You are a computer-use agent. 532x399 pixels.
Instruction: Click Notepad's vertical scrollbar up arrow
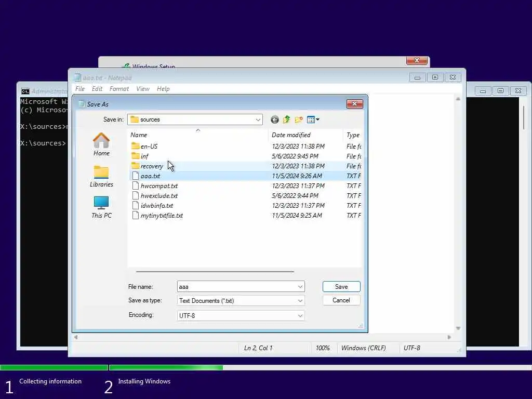(458, 99)
